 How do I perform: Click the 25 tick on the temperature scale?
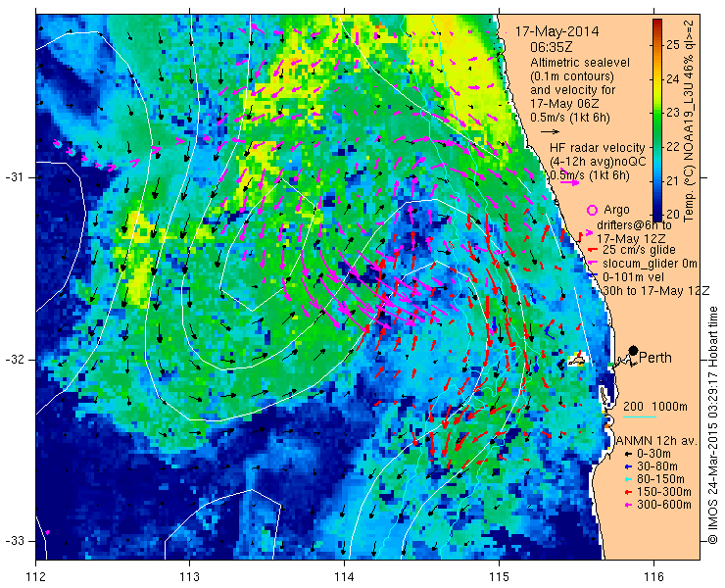click(672, 45)
